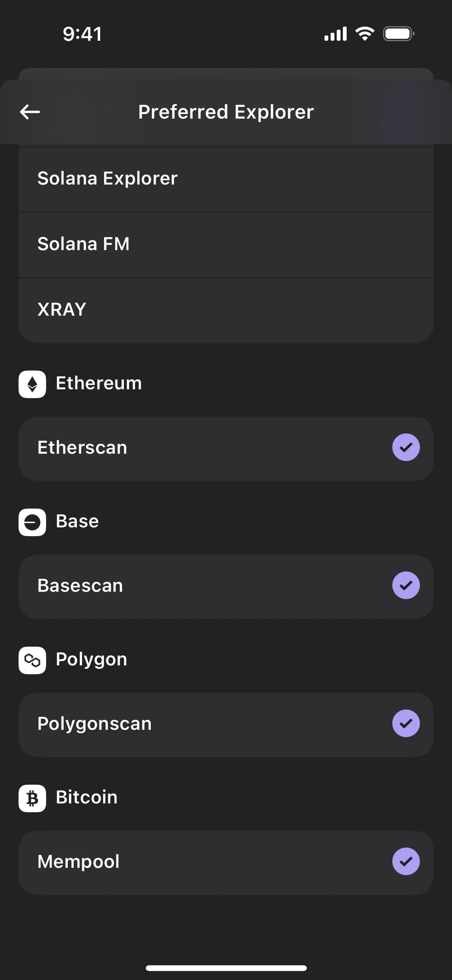The width and height of the screenshot is (452, 980).
Task: Tap the Polygonscan row label
Action: click(94, 724)
